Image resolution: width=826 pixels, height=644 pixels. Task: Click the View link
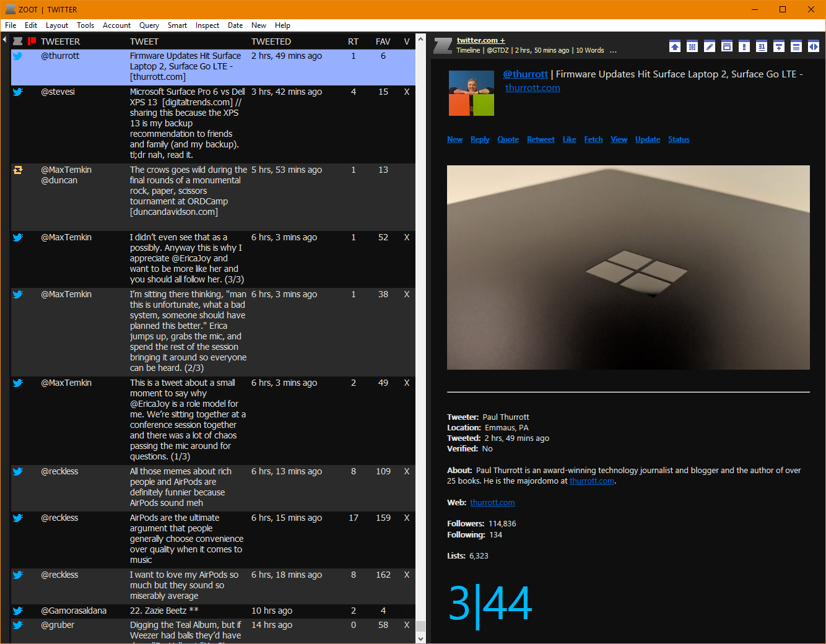pyautogui.click(x=619, y=139)
